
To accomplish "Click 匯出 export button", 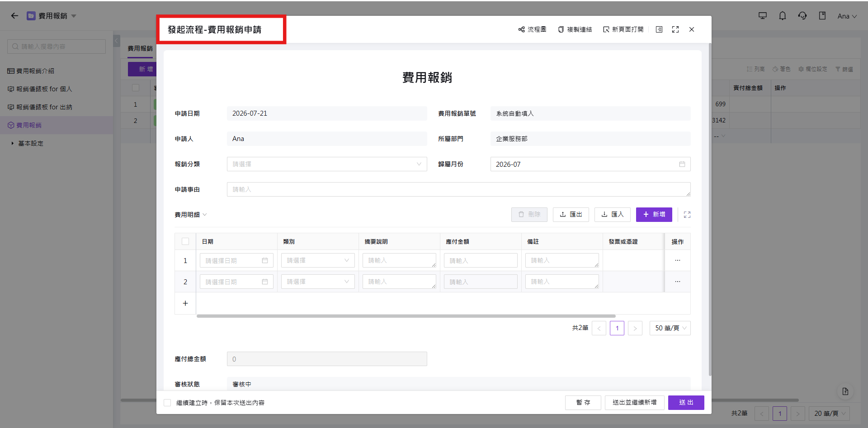I will (571, 215).
